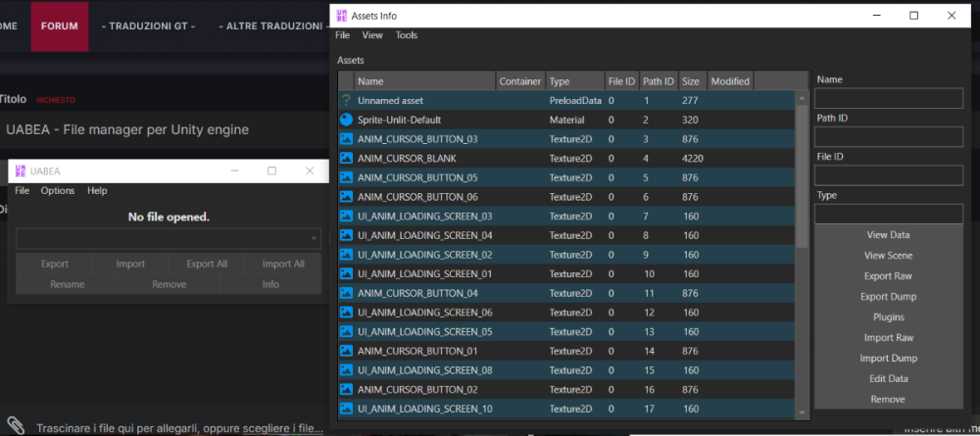Open the Tools menu in Assets Info

pos(407,35)
